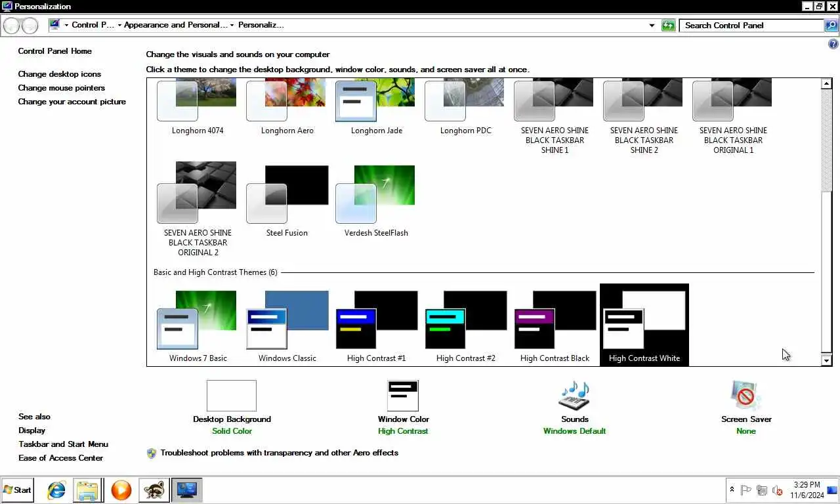Click the theme list scroll up arrow
Screen dimensions: 840x504
point(826,83)
